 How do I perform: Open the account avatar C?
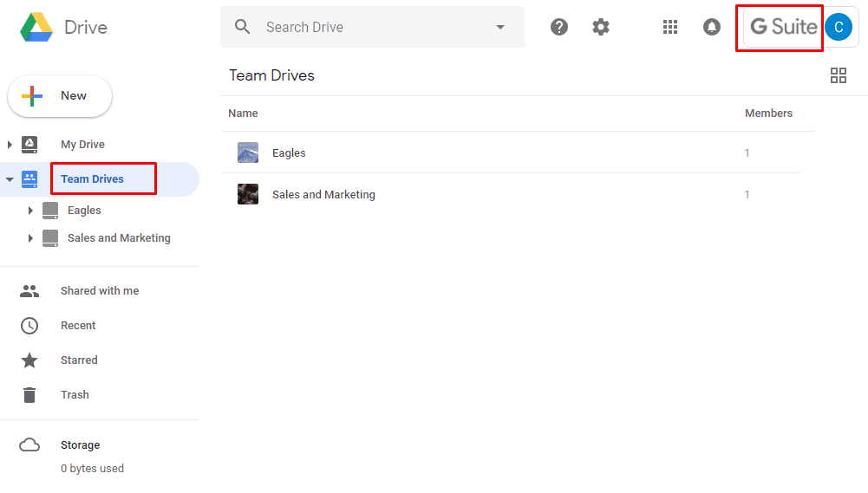tap(839, 27)
